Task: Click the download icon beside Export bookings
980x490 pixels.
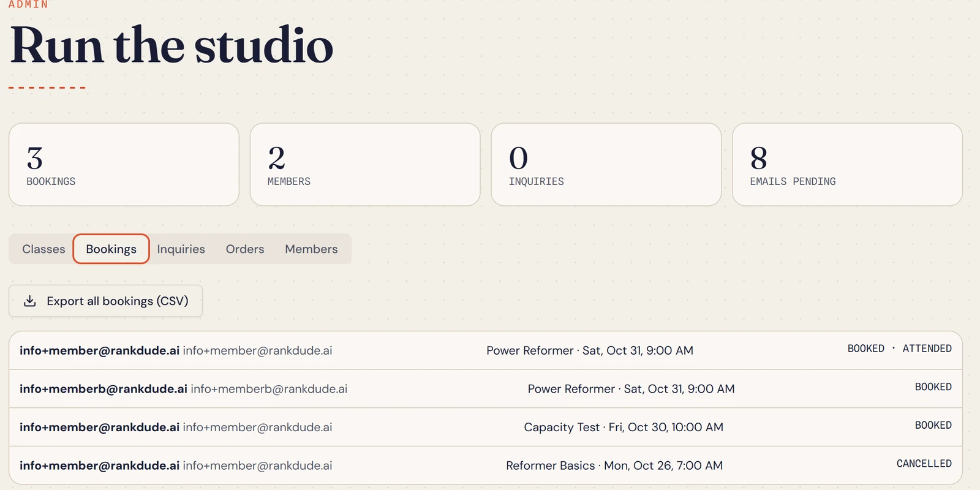Action: pos(29,301)
